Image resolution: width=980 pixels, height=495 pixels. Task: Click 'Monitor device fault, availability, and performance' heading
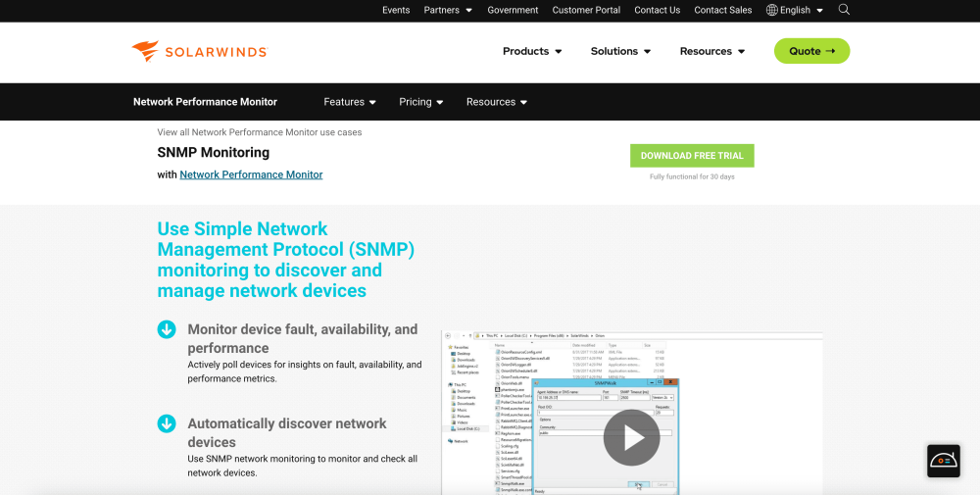(303, 339)
